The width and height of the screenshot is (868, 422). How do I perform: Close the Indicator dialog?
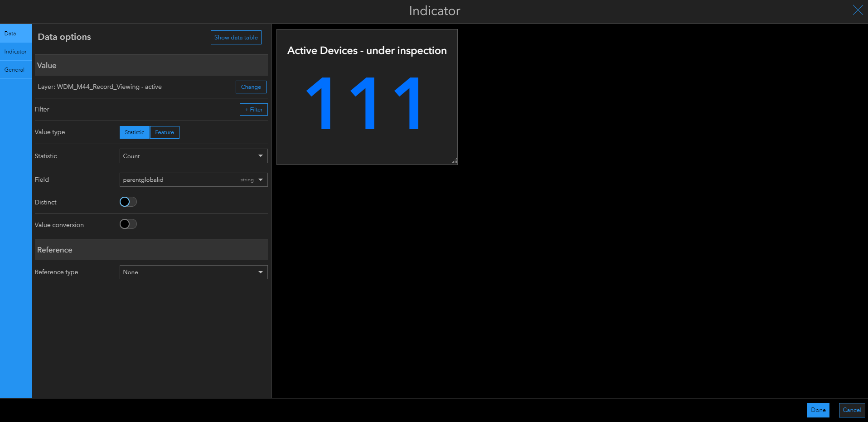coord(858,10)
